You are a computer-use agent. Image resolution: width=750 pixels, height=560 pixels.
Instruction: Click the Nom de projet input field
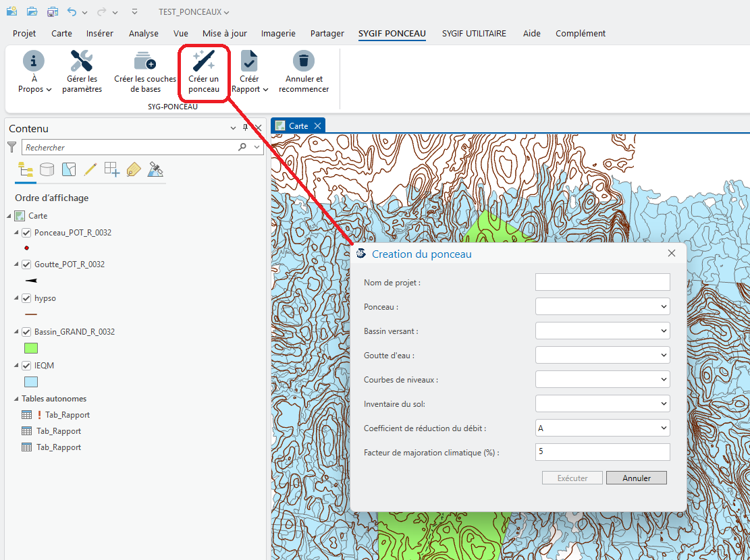pyautogui.click(x=602, y=282)
